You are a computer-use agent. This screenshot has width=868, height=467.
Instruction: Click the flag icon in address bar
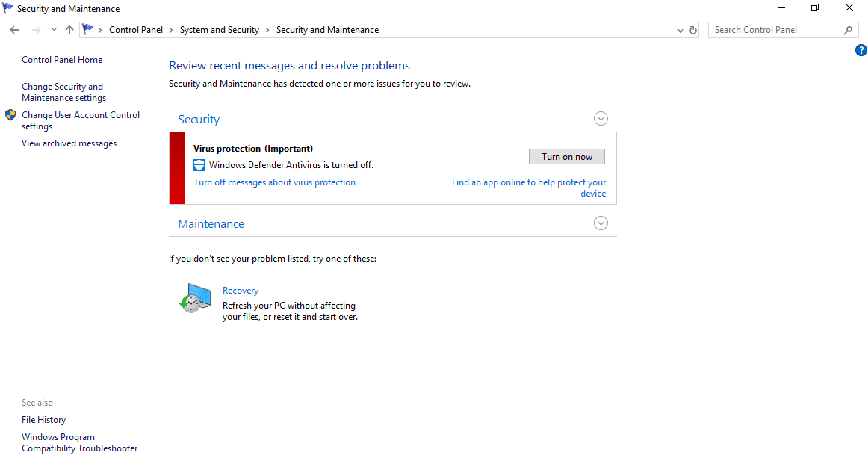87,29
